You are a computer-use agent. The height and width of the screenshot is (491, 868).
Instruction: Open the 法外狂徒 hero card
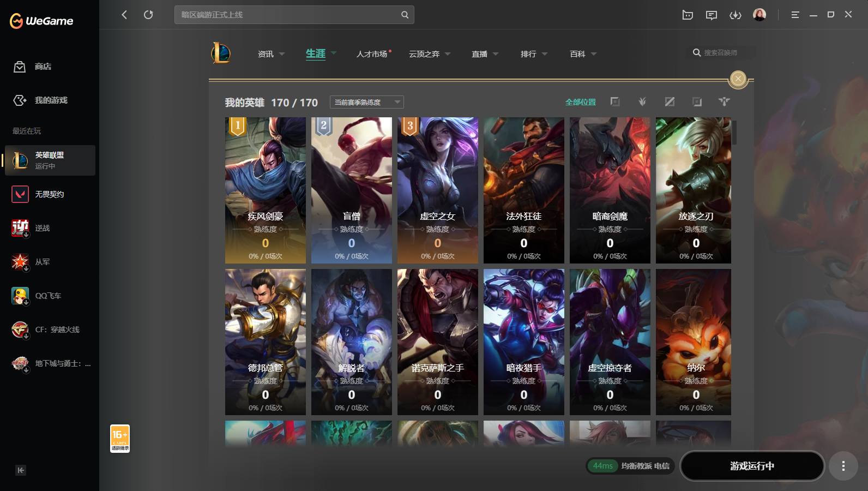pyautogui.click(x=524, y=190)
